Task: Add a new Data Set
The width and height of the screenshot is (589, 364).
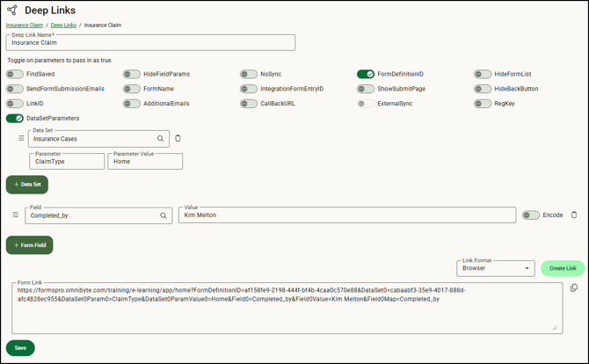Action: [x=27, y=185]
